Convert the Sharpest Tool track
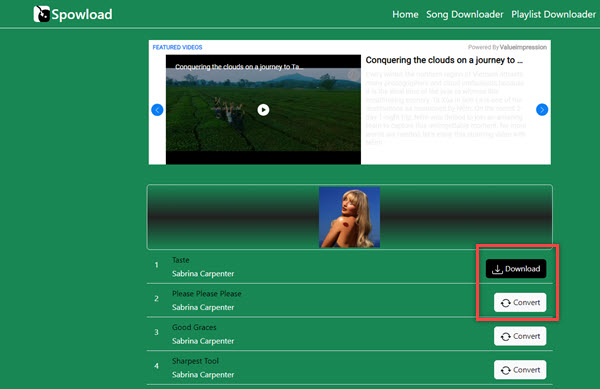The image size is (600, 389). coord(520,370)
